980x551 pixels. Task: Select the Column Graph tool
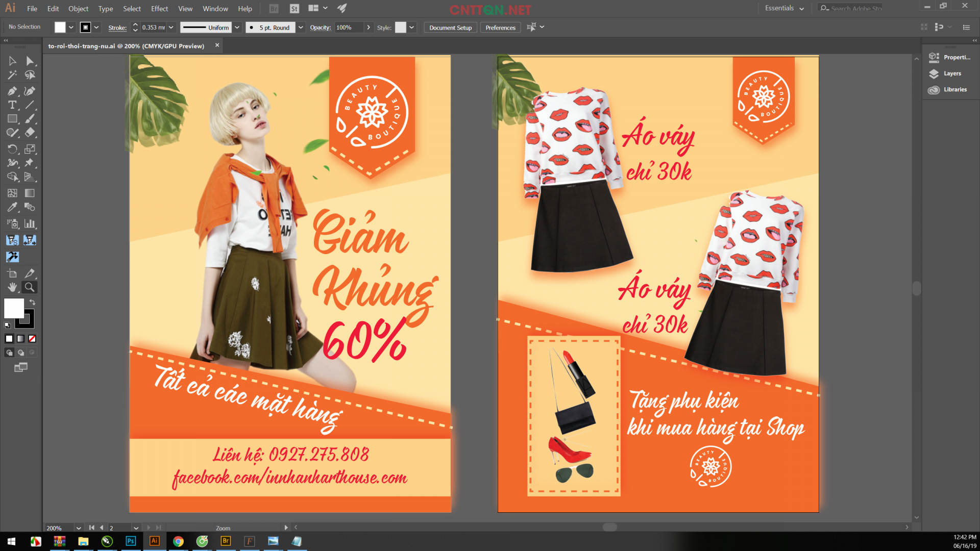coord(30,223)
